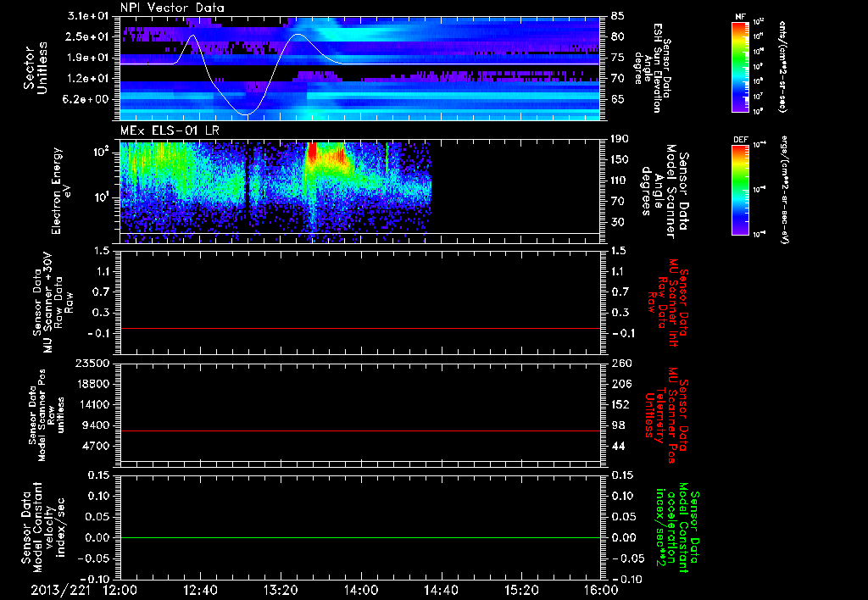Click the red 'MU Scanner Pos Telemetry' label
This screenshot has height=600, width=868.
668,415
